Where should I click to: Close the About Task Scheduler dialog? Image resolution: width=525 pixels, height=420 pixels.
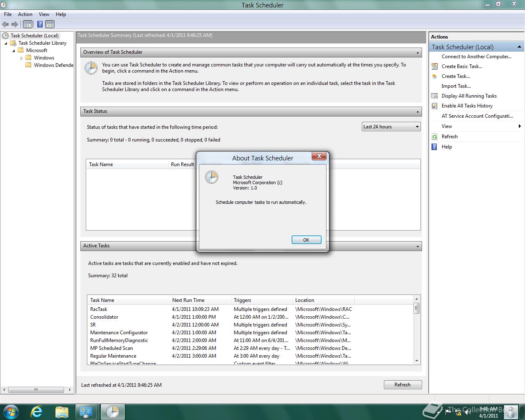319,156
